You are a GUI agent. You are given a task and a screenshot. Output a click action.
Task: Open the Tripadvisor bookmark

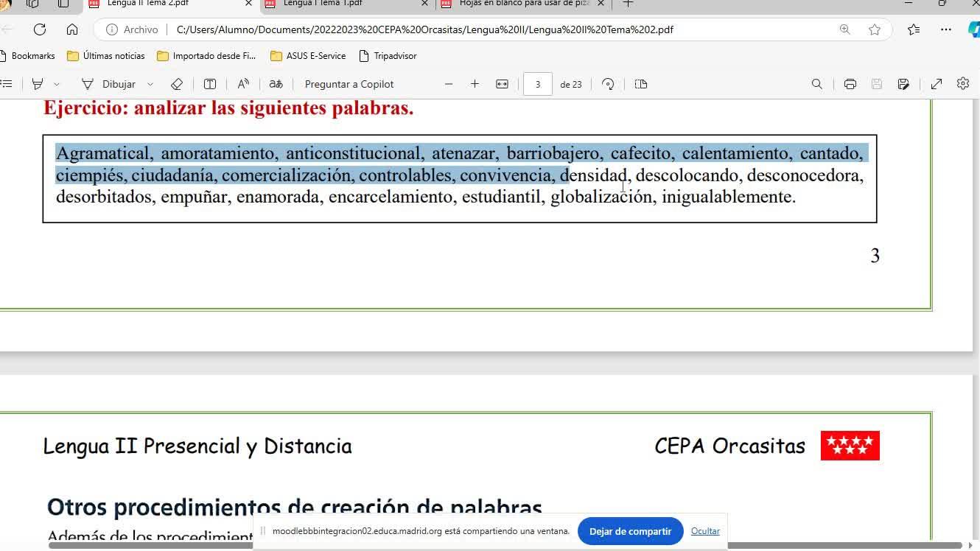388,56
